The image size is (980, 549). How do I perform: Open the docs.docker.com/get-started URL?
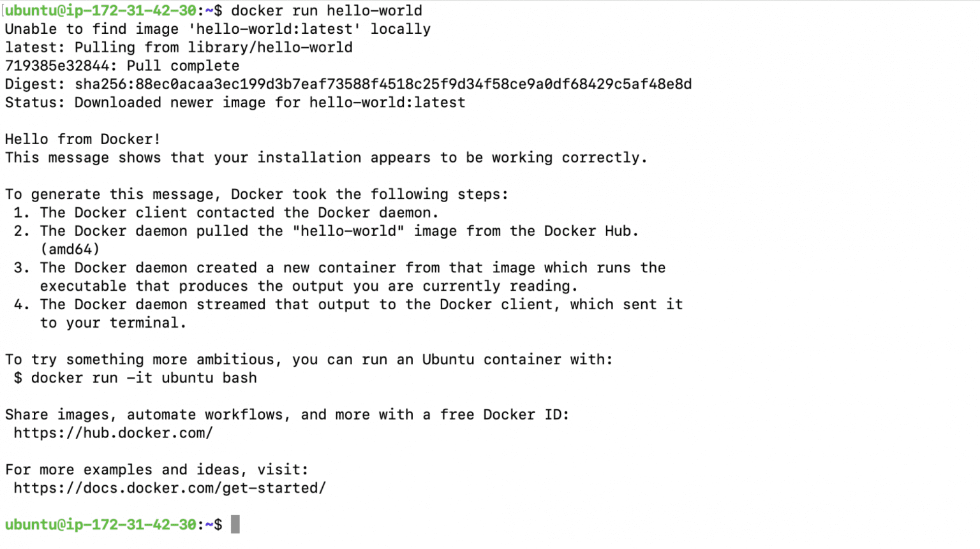coord(170,488)
